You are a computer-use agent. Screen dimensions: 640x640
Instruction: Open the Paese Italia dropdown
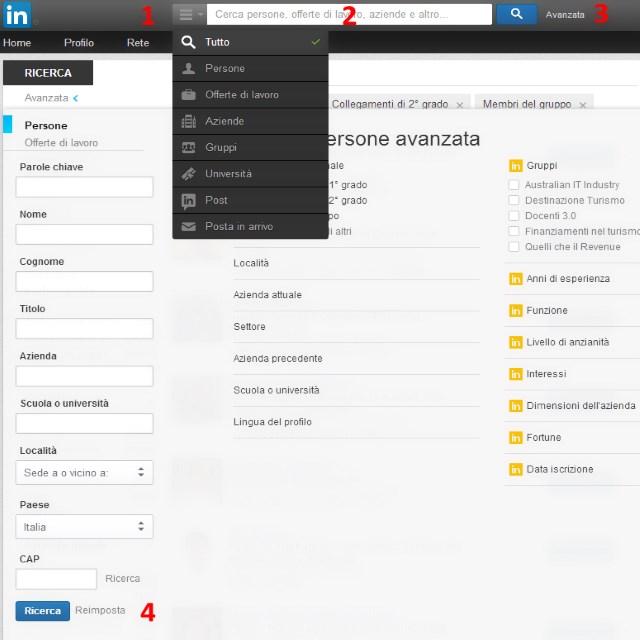point(84,527)
